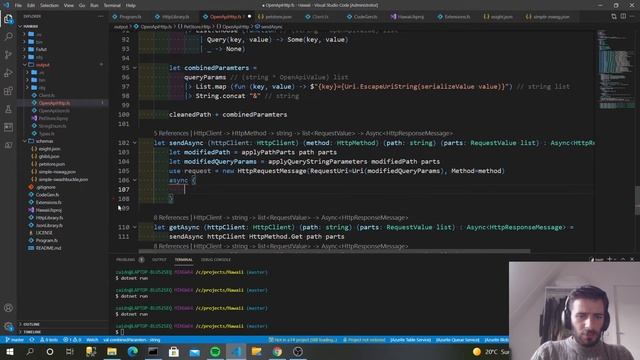Switch to the PROBLEMS panel tab

tap(125, 260)
